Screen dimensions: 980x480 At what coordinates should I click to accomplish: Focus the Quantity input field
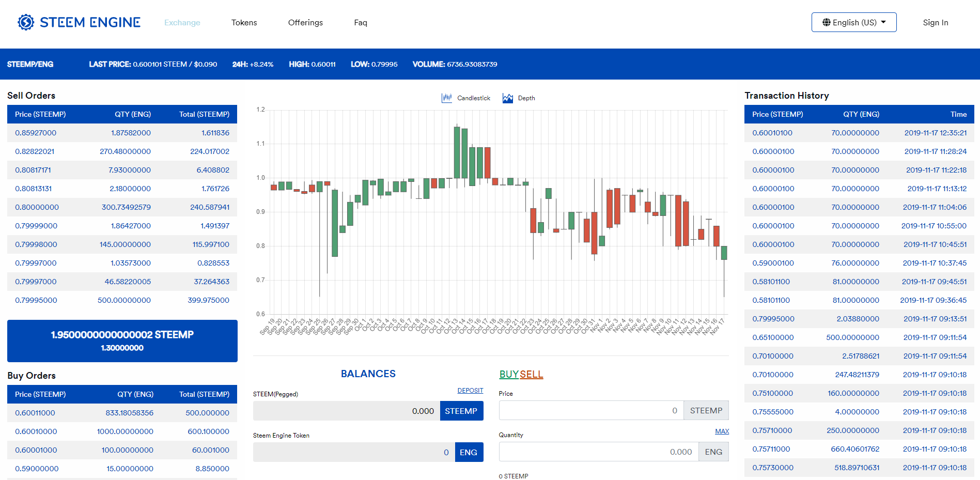(599, 452)
